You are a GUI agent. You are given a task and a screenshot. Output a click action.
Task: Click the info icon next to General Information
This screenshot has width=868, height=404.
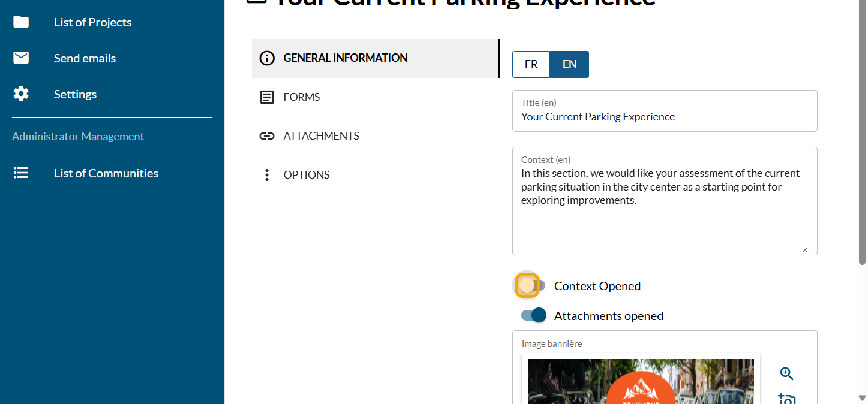click(x=266, y=58)
